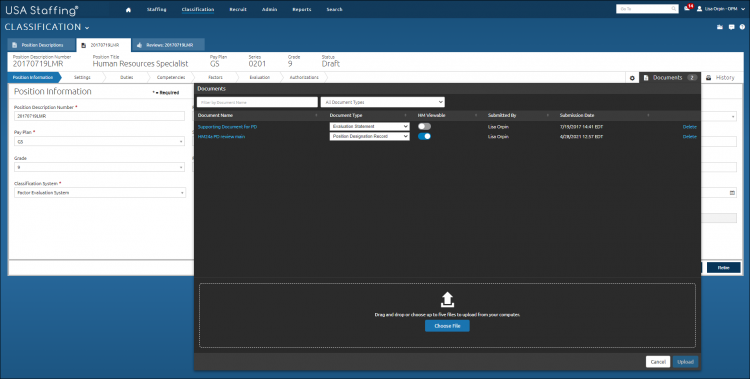Open the Admin menu

(x=269, y=10)
